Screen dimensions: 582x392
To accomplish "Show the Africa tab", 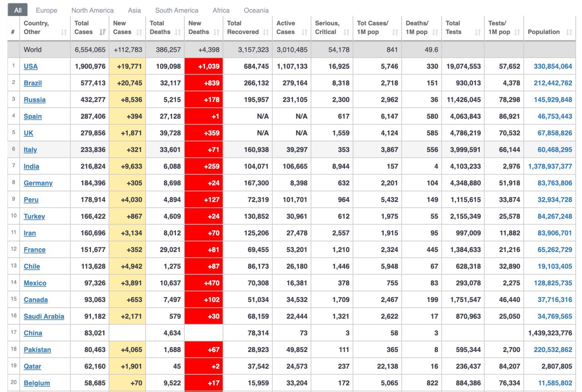I will pyautogui.click(x=221, y=10).
